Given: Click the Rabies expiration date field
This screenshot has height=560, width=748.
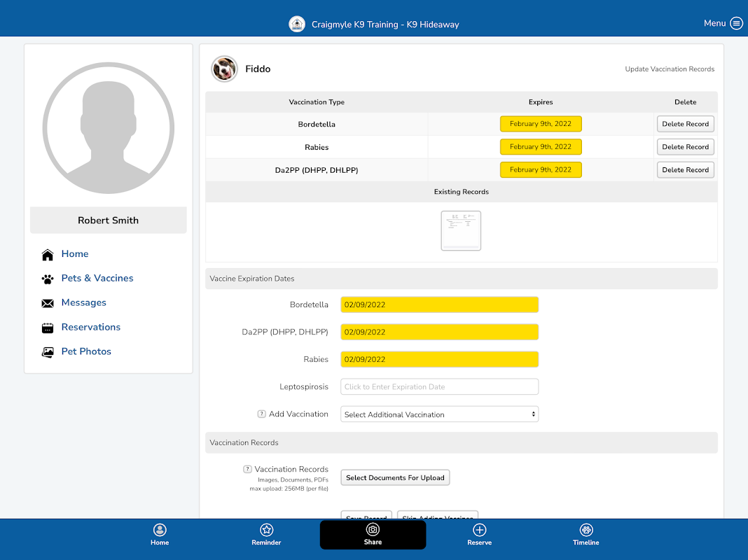Looking at the screenshot, I should (x=439, y=359).
